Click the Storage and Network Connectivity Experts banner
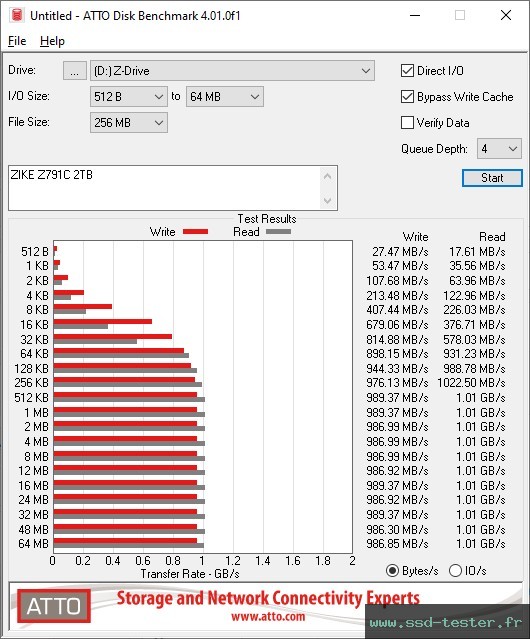This screenshot has width=530, height=639. [x=268, y=598]
